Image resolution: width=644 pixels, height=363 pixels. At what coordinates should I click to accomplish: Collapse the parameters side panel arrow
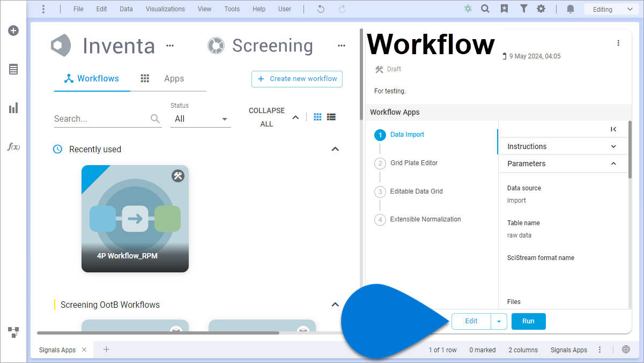coord(613,129)
